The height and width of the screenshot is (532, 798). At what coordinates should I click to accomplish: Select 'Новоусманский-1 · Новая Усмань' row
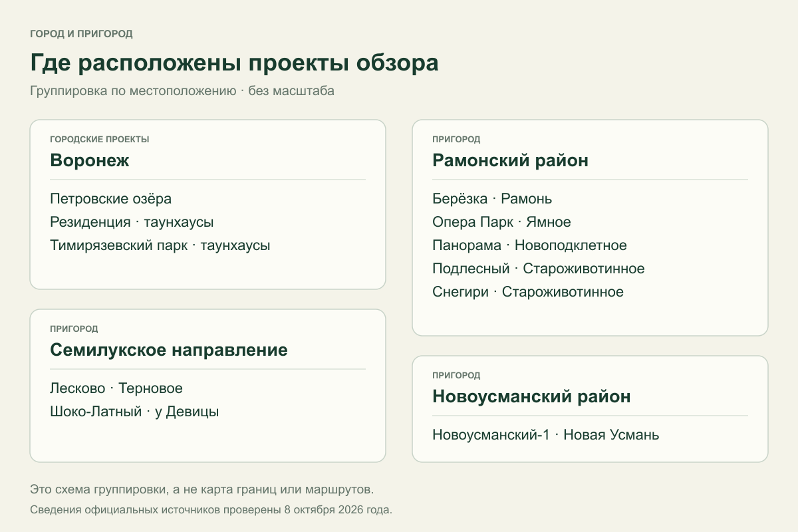(546, 435)
